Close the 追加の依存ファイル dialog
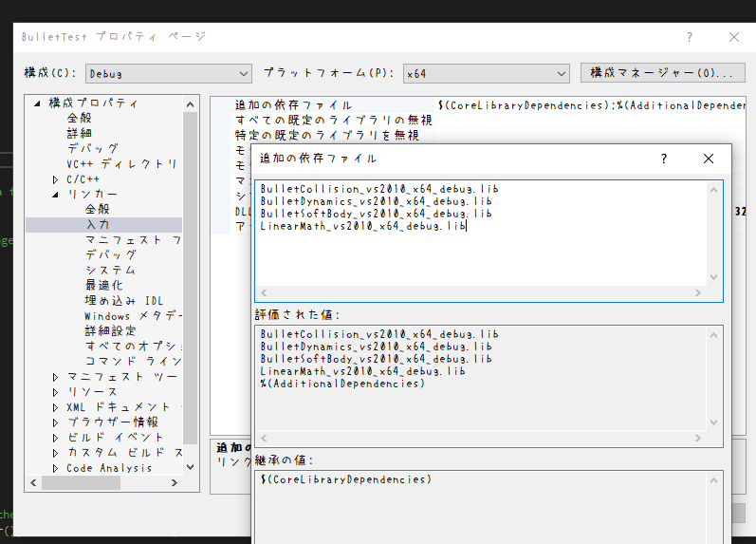Viewport: 756px width, 544px height. [709, 159]
